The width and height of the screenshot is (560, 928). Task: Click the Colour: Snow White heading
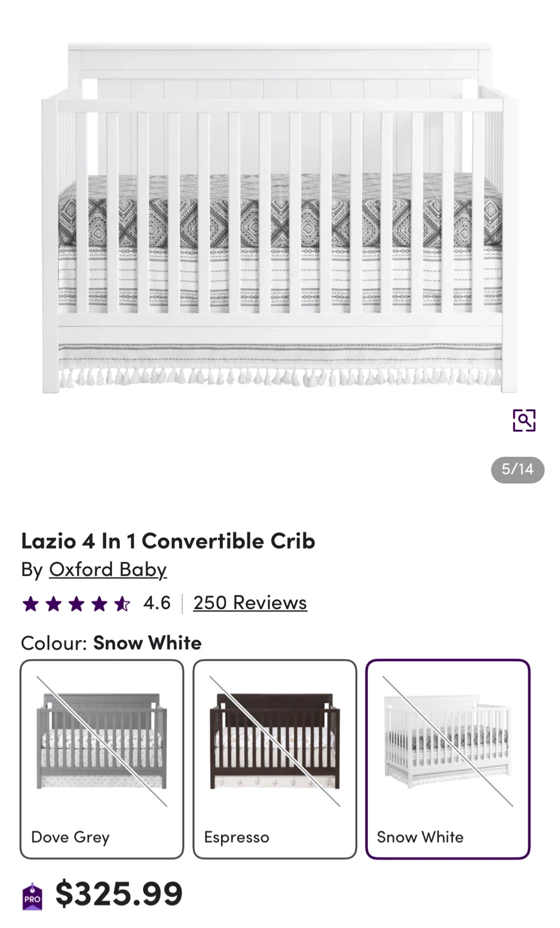click(111, 643)
